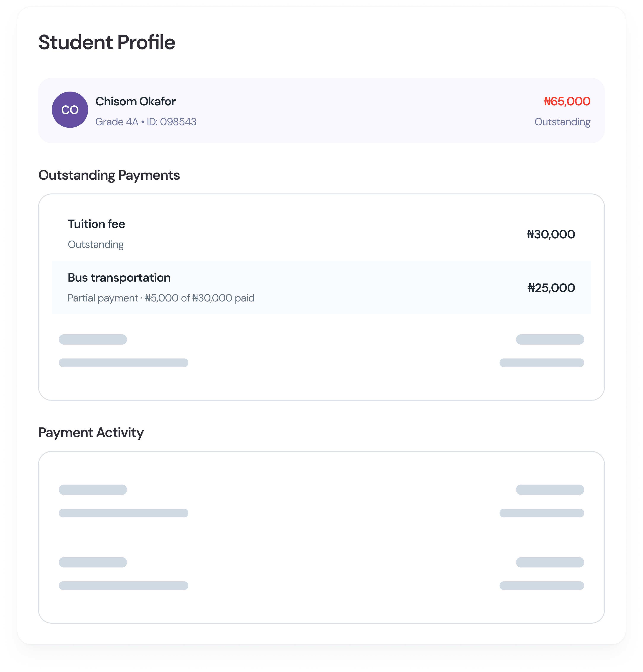Click the ₦30,000 tuition fee amount
Viewport: 643px width, 672px height.
coord(551,234)
